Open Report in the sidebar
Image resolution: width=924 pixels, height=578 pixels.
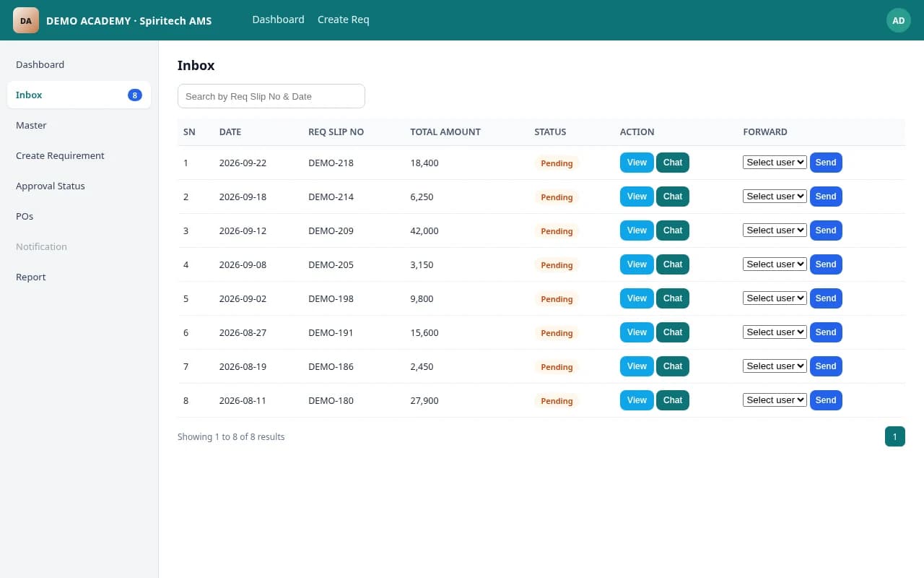[x=79, y=277]
